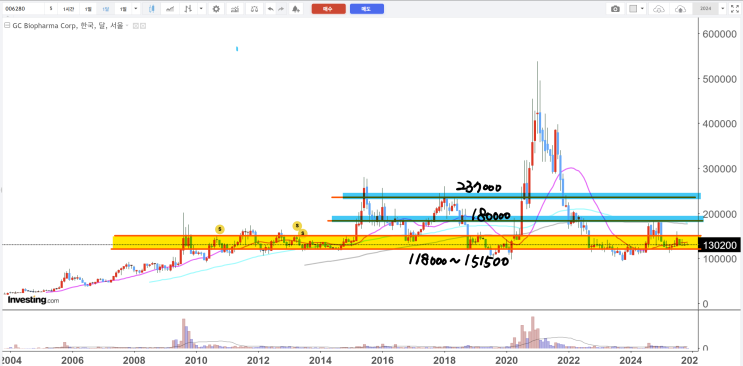
Task: Click the red 매수 buy button
Action: tap(328, 9)
